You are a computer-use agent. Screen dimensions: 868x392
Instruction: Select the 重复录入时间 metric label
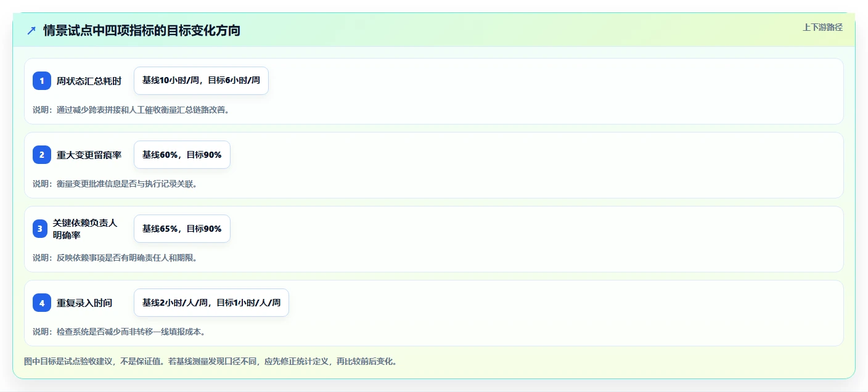(84, 303)
